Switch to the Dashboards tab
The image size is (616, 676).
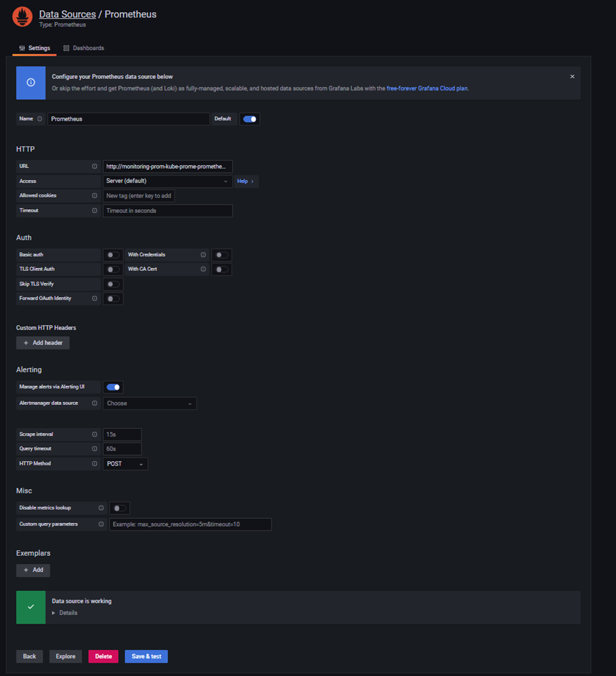click(83, 48)
